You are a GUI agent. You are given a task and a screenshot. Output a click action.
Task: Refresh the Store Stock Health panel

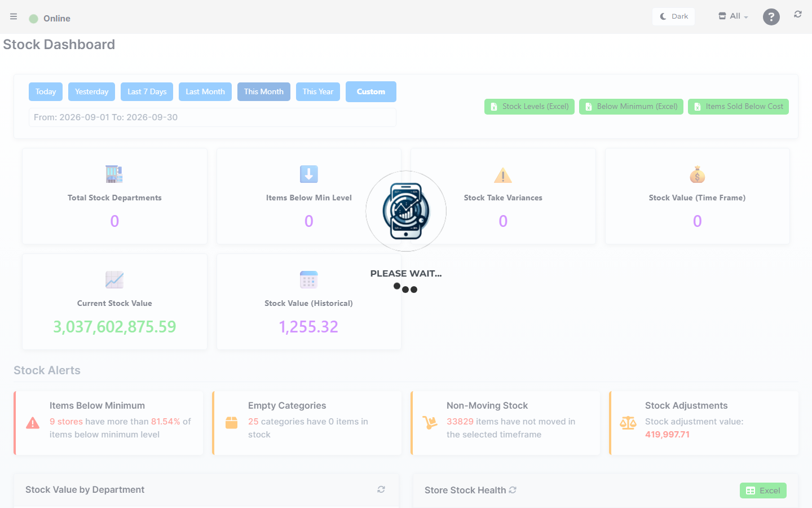(x=513, y=490)
